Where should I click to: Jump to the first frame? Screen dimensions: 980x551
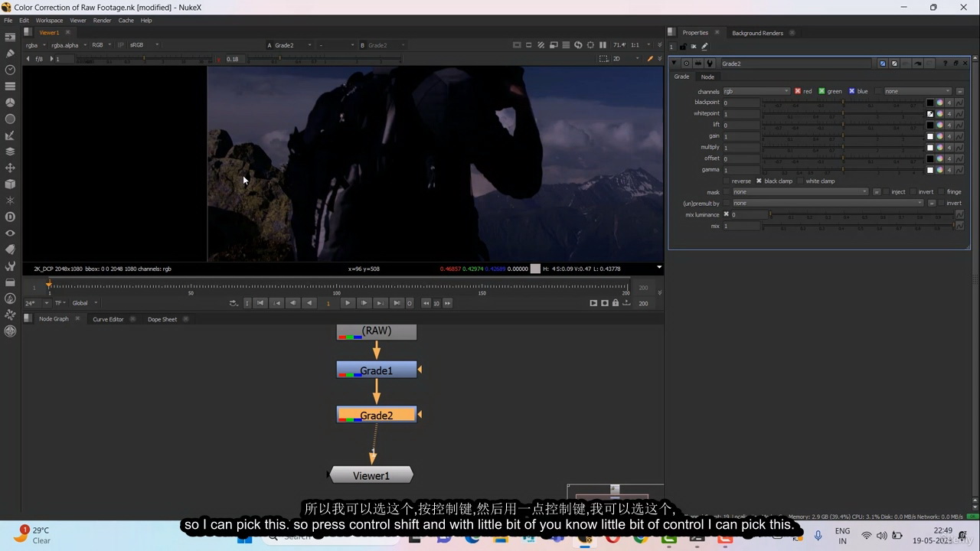pos(260,303)
